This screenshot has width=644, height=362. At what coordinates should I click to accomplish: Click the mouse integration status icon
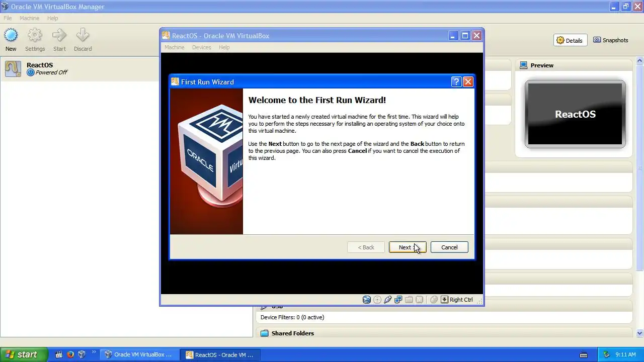coord(434,300)
